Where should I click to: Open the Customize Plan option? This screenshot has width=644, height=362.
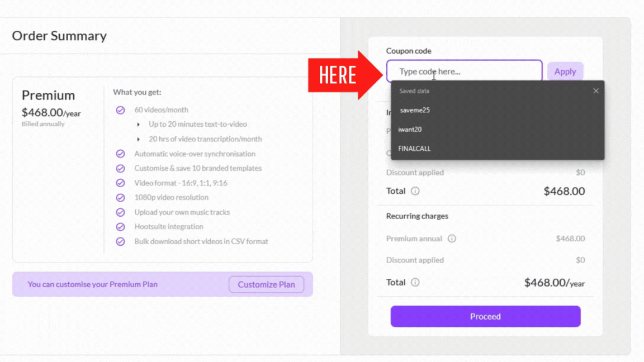[x=266, y=284]
